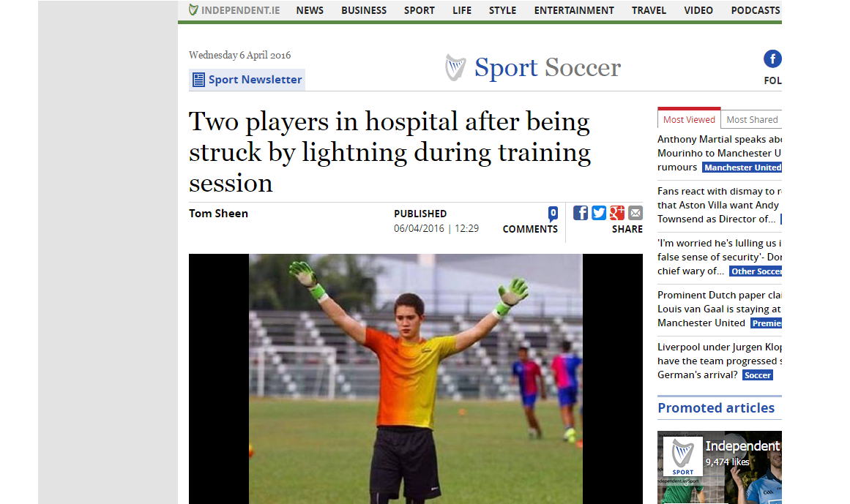Click the Sport Newsletter document icon
The image size is (850, 504).
[198, 80]
